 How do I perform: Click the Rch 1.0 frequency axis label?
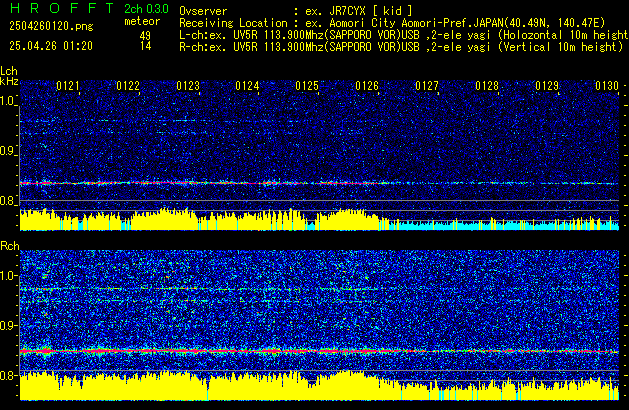click(9, 276)
